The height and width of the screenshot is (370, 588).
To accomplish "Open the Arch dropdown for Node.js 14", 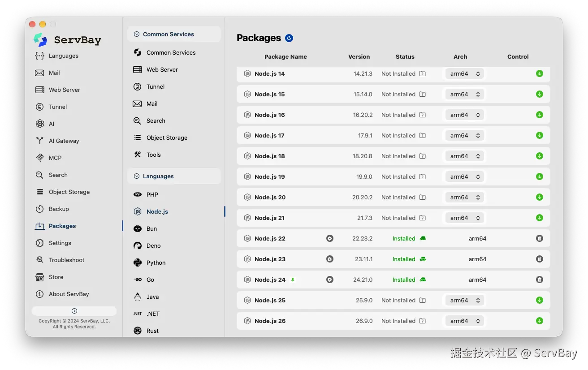I will (x=465, y=73).
